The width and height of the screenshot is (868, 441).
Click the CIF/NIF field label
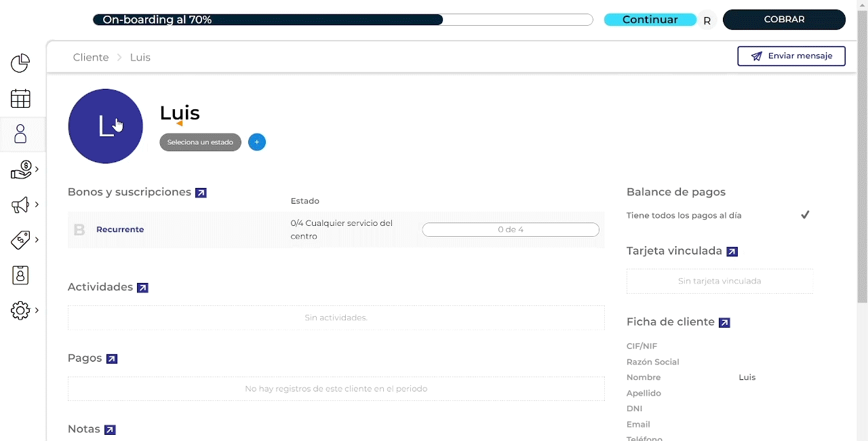point(642,346)
